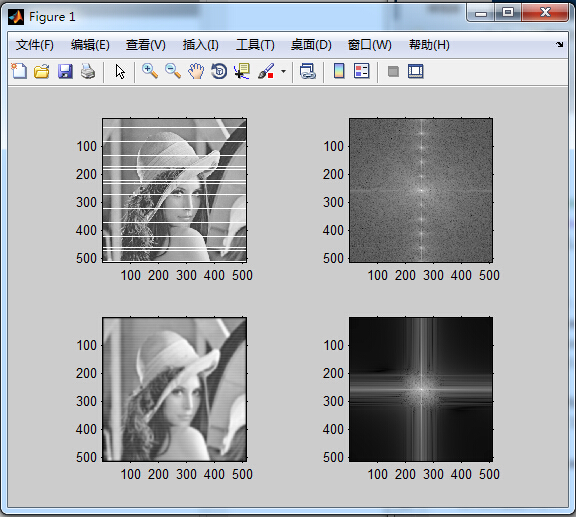Activate the Data Cursor tool
576x517 pixels.
click(x=242, y=71)
